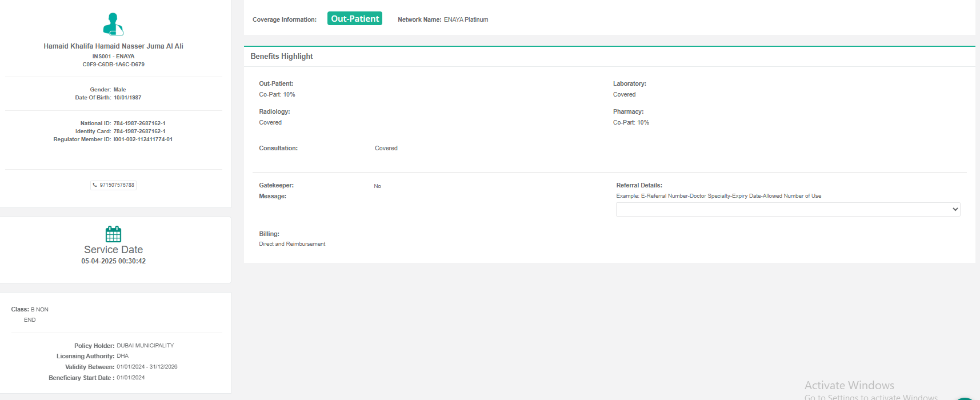Click the Pharmacy Co-Part 10% value
The width and height of the screenshot is (980, 400).
coord(631,123)
